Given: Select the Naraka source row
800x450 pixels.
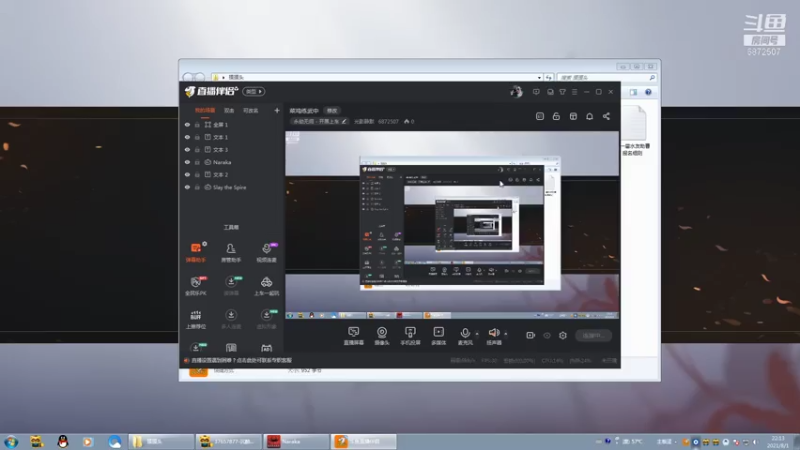Looking at the screenshot, I should coord(232,162).
